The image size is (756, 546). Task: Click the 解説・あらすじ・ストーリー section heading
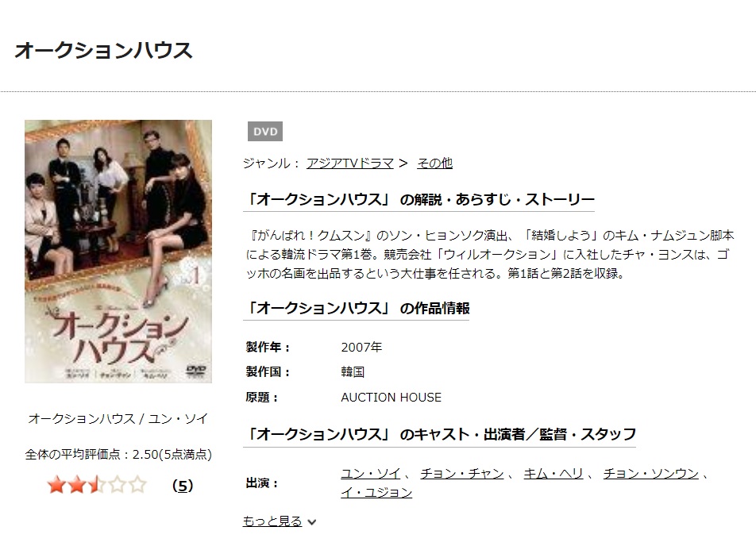(x=418, y=199)
